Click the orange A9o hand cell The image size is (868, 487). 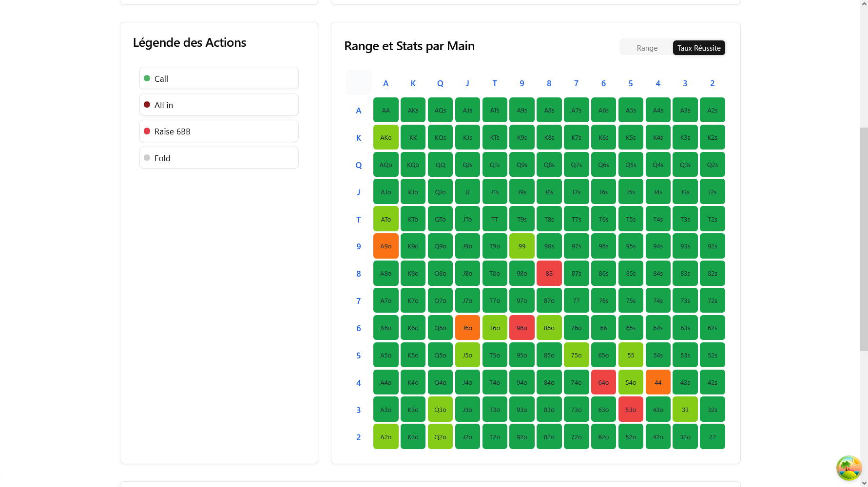(386, 246)
